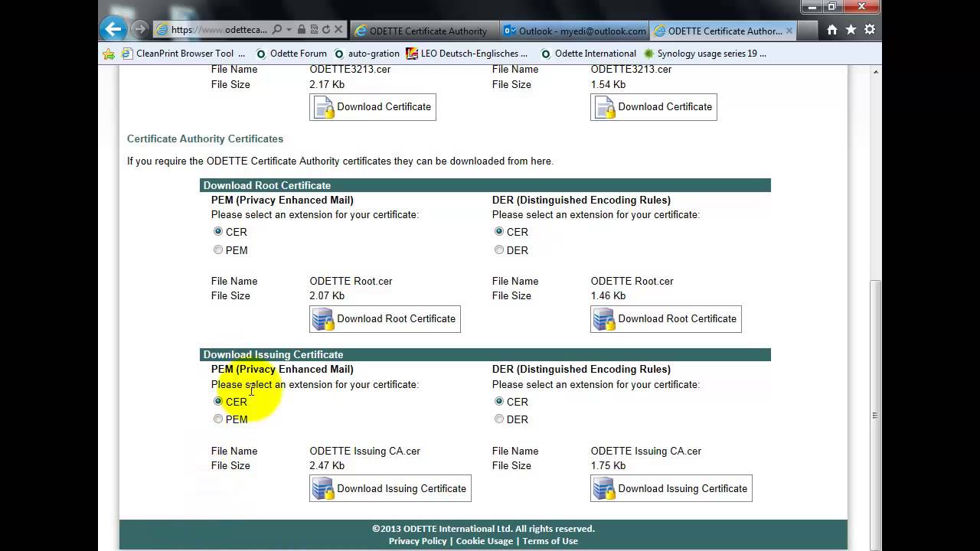
Task: Click the add to favorites bar star icon
Action: pyautogui.click(x=109, y=54)
